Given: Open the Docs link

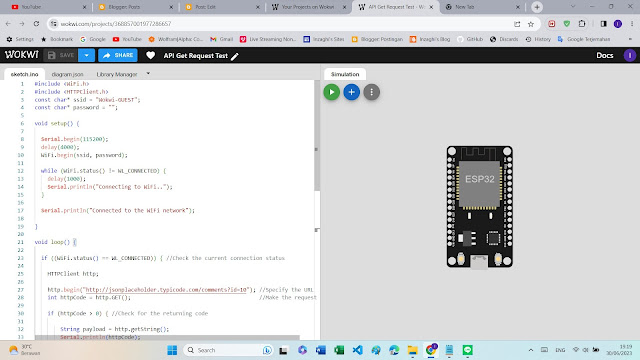Looking at the screenshot, I should point(604,56).
